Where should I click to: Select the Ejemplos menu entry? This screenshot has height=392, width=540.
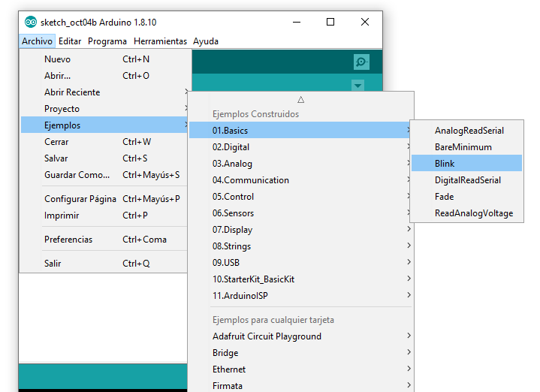[x=104, y=125]
